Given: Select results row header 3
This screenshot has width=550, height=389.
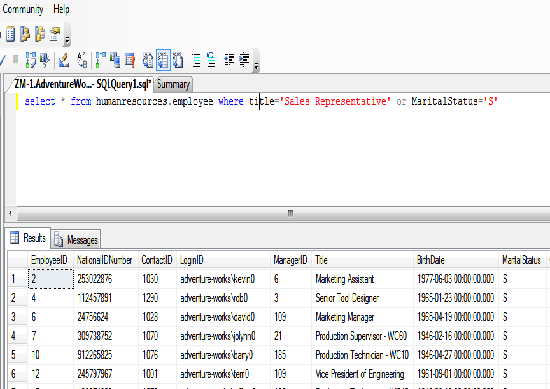Looking at the screenshot, I should 18,317.
